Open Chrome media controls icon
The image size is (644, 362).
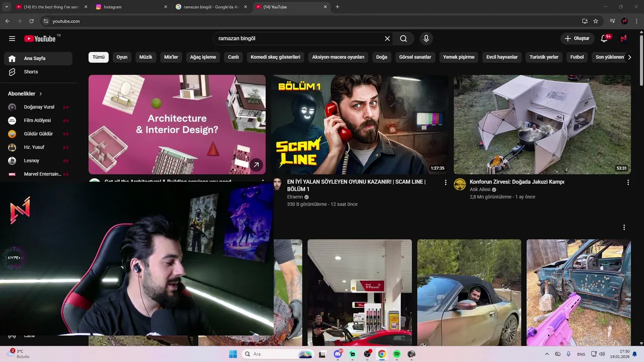tap(612, 21)
